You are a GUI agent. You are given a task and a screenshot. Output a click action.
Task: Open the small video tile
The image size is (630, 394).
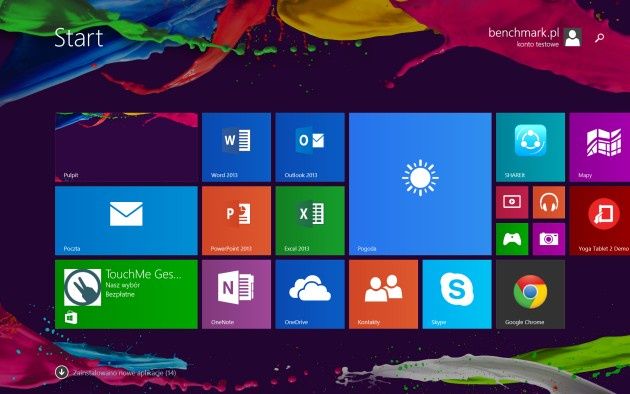(512, 202)
